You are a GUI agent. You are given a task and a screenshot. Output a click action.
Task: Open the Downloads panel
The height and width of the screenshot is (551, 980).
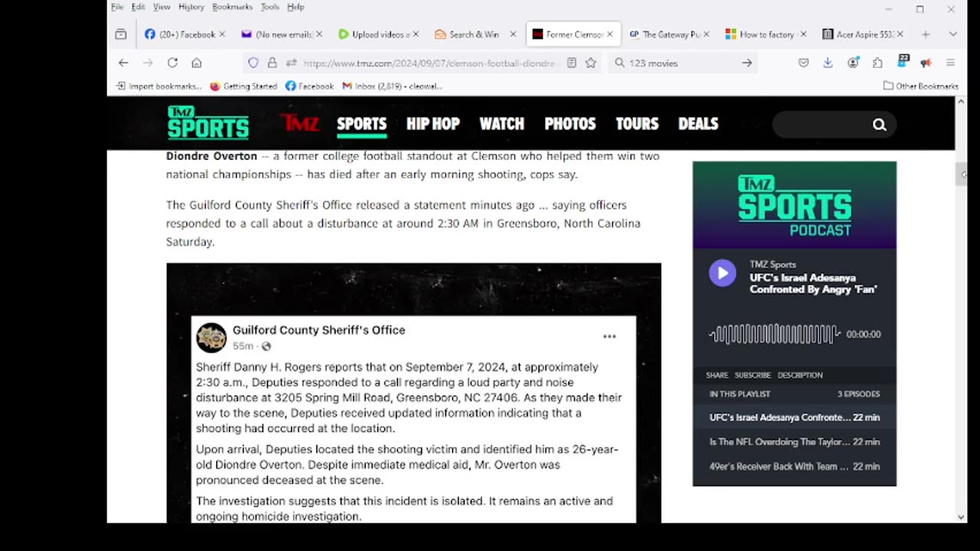[828, 63]
